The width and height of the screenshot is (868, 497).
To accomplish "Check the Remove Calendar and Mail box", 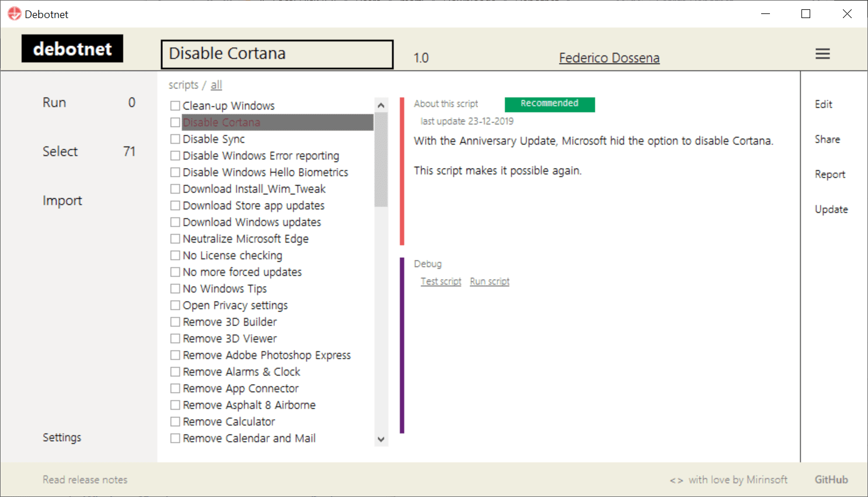I will 175,438.
